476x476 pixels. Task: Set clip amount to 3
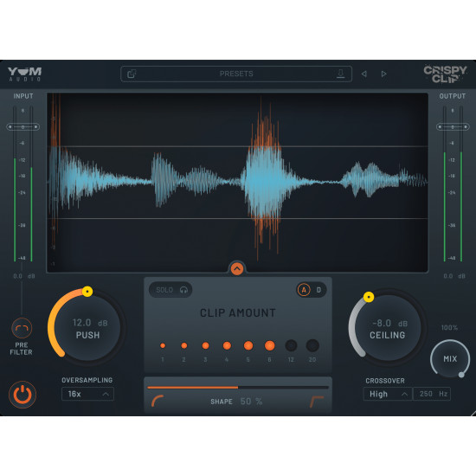[x=205, y=345]
